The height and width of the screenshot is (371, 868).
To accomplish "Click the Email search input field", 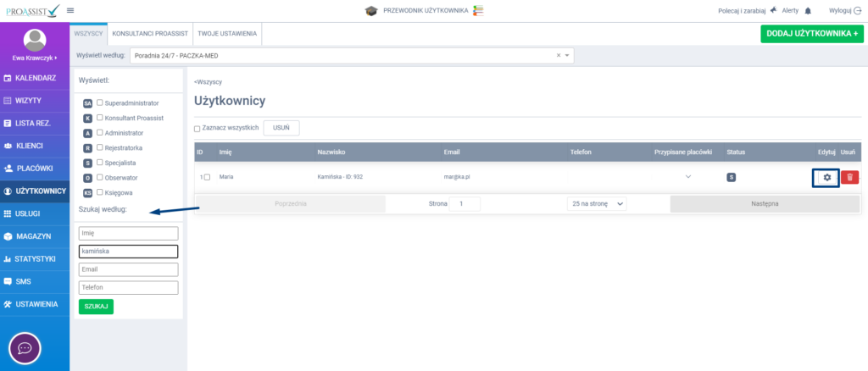I will point(128,269).
